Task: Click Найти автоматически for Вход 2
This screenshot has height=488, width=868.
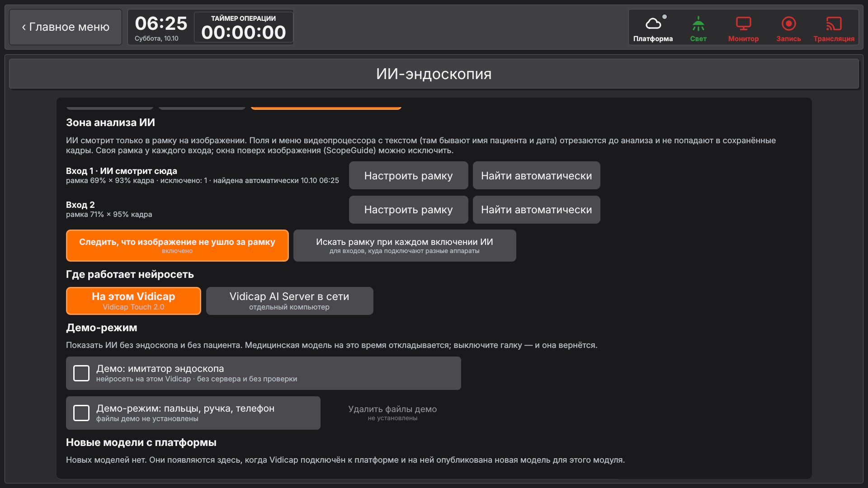Action: [x=536, y=210]
